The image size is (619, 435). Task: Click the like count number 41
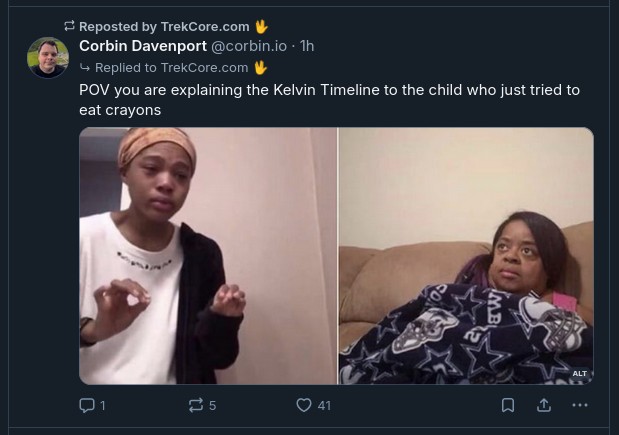click(324, 405)
